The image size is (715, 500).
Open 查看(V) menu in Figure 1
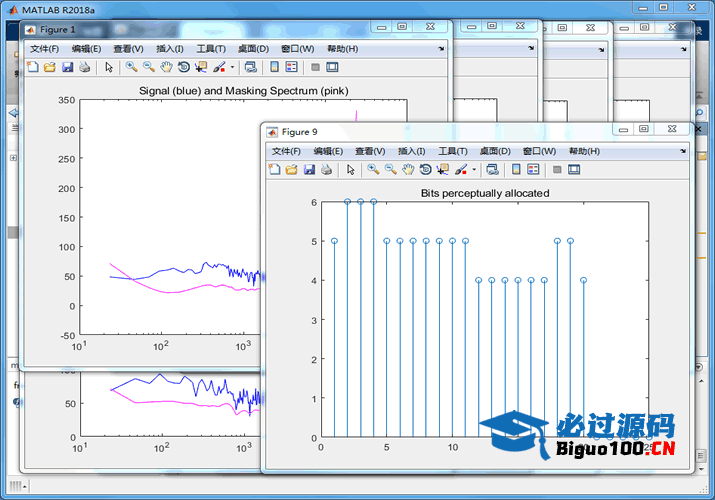[x=128, y=49]
